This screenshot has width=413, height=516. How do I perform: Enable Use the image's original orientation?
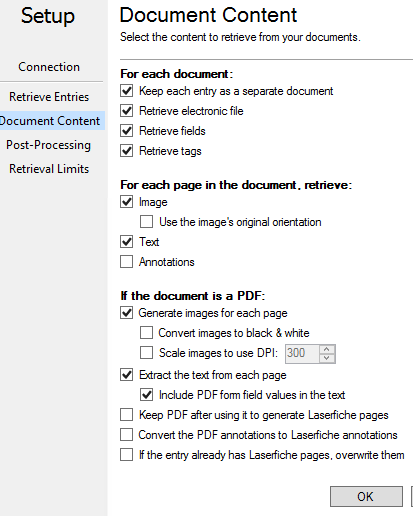click(x=146, y=222)
